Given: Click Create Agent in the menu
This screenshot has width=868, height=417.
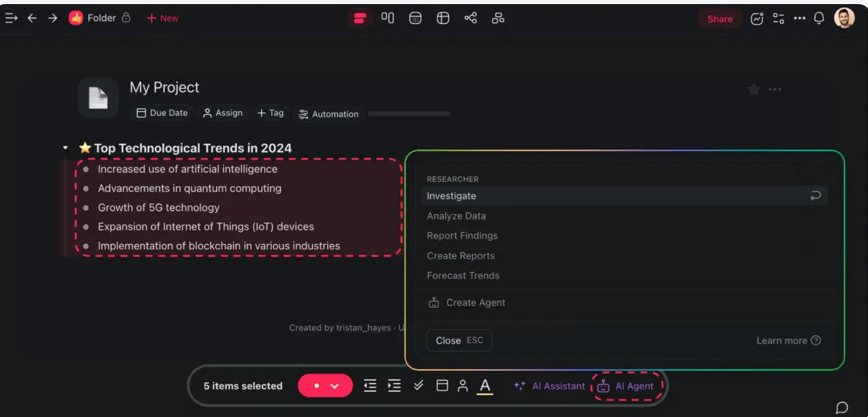Looking at the screenshot, I should click(x=467, y=303).
